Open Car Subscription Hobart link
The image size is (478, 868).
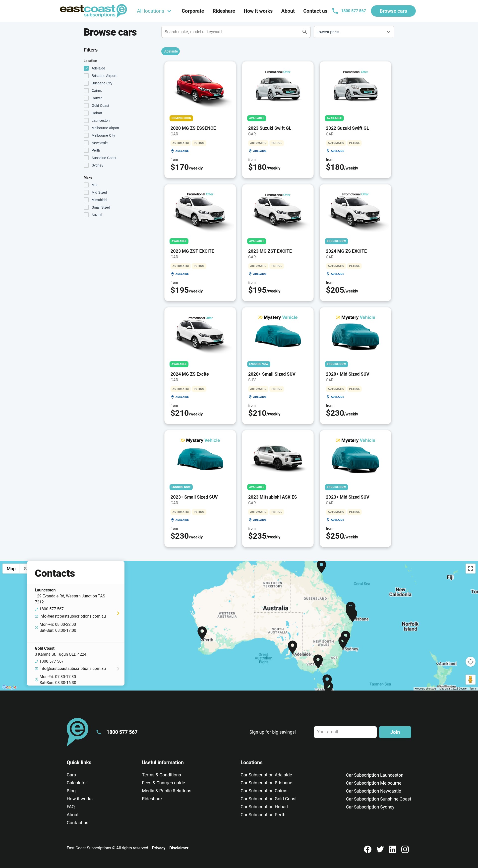[x=264, y=807]
